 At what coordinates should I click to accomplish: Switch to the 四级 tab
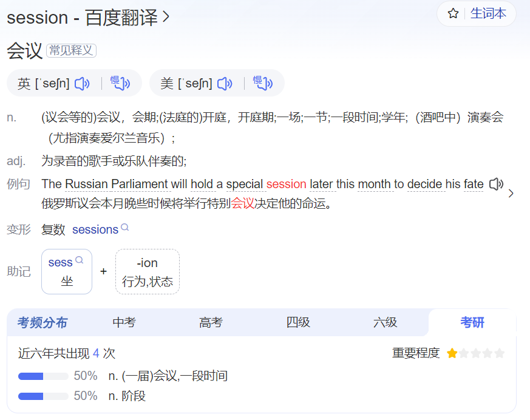tap(298, 322)
